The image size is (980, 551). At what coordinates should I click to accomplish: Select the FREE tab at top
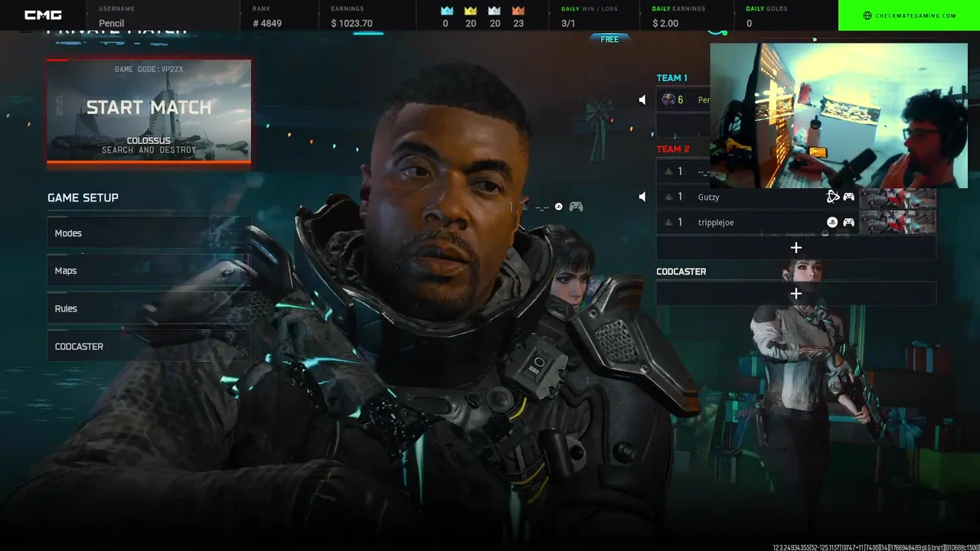[x=609, y=39]
